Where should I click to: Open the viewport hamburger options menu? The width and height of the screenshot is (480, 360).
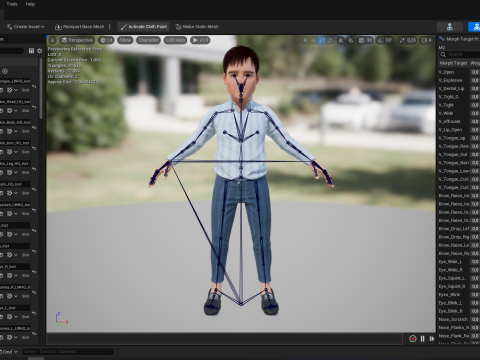pyautogui.click(x=52, y=40)
